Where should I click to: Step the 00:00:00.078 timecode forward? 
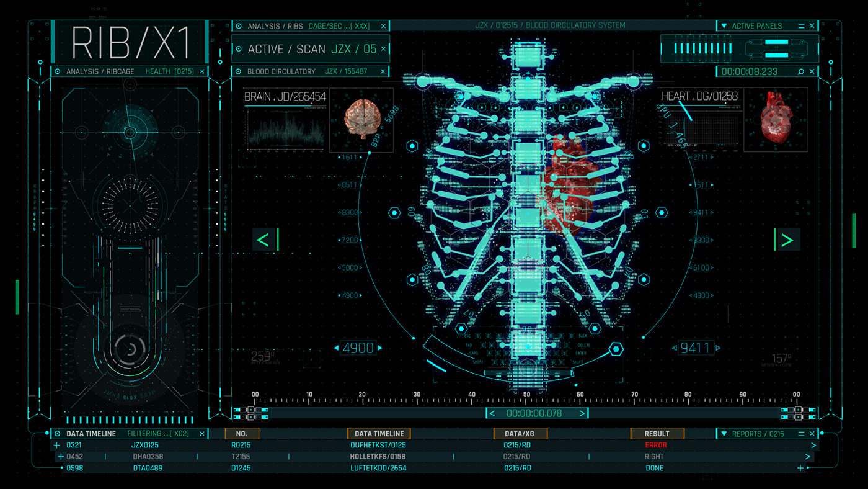(x=582, y=413)
